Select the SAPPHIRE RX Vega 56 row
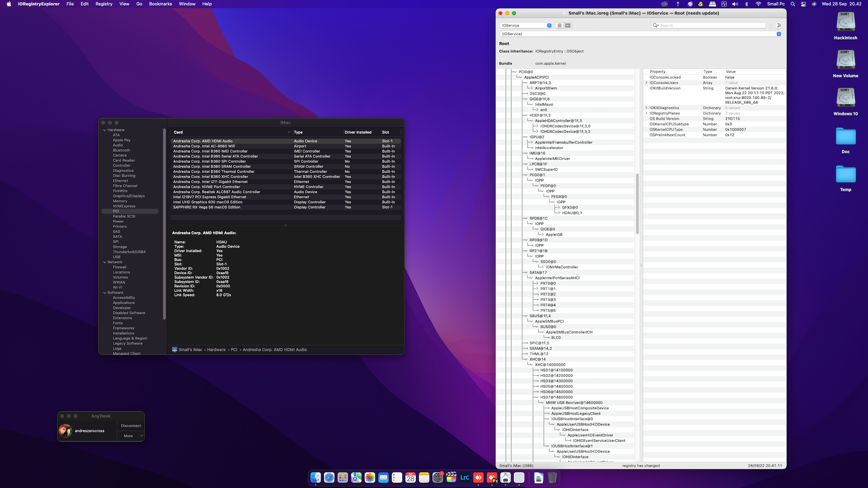This screenshot has height=488, width=868. pos(286,207)
